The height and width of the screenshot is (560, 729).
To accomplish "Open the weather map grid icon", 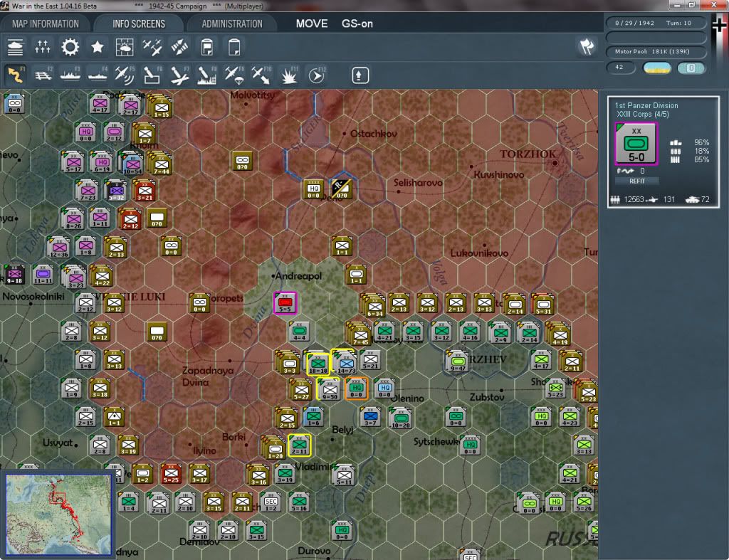I will 125,47.
